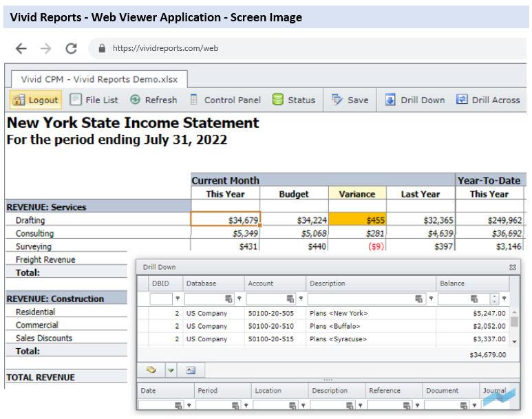Screen dimensions: 532x419
Task: Check the Status toolbar item
Action: tap(294, 100)
